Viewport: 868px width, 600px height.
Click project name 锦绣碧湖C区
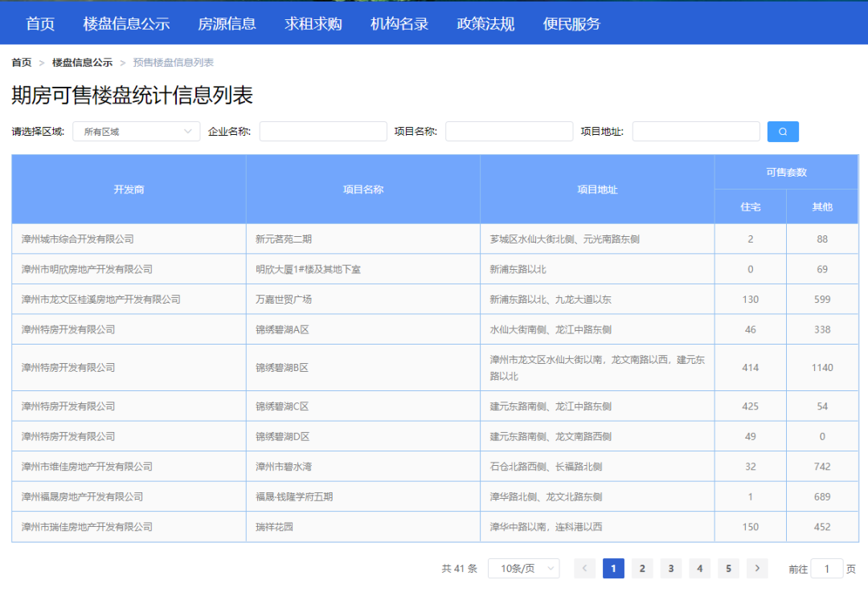[x=282, y=406]
